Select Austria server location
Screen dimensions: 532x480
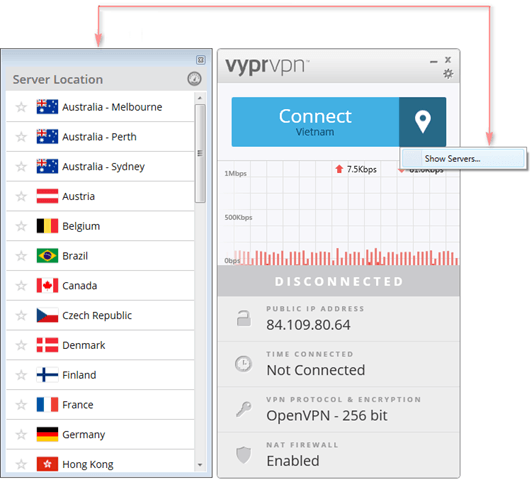pyautogui.click(x=100, y=196)
